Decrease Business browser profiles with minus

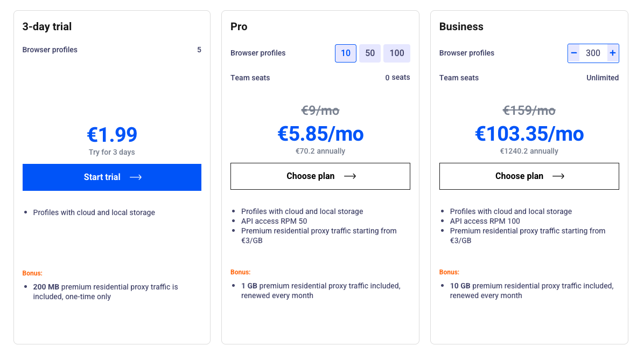[574, 53]
